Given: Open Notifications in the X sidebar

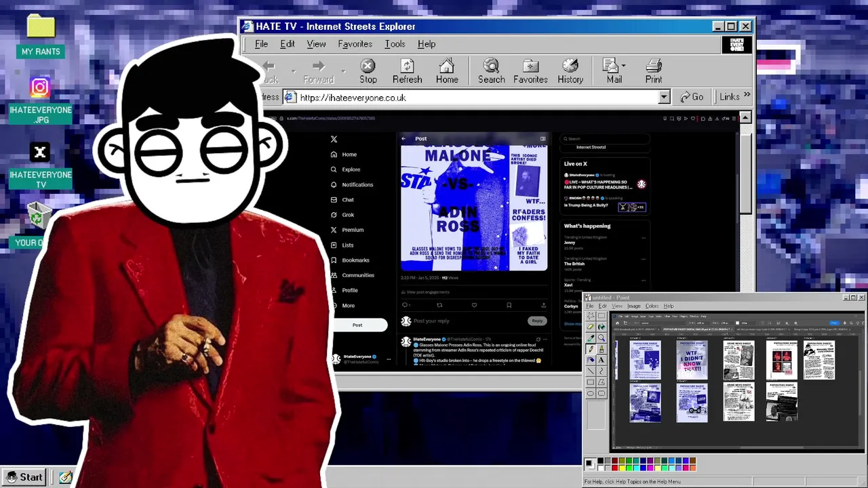Looking at the screenshot, I should [351, 184].
